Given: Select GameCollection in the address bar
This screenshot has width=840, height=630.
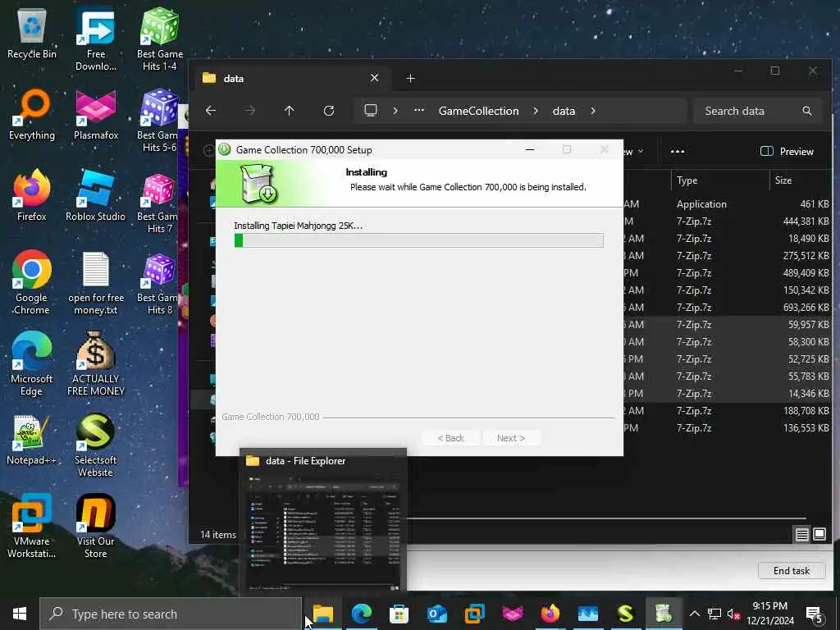Looking at the screenshot, I should click(x=478, y=111).
